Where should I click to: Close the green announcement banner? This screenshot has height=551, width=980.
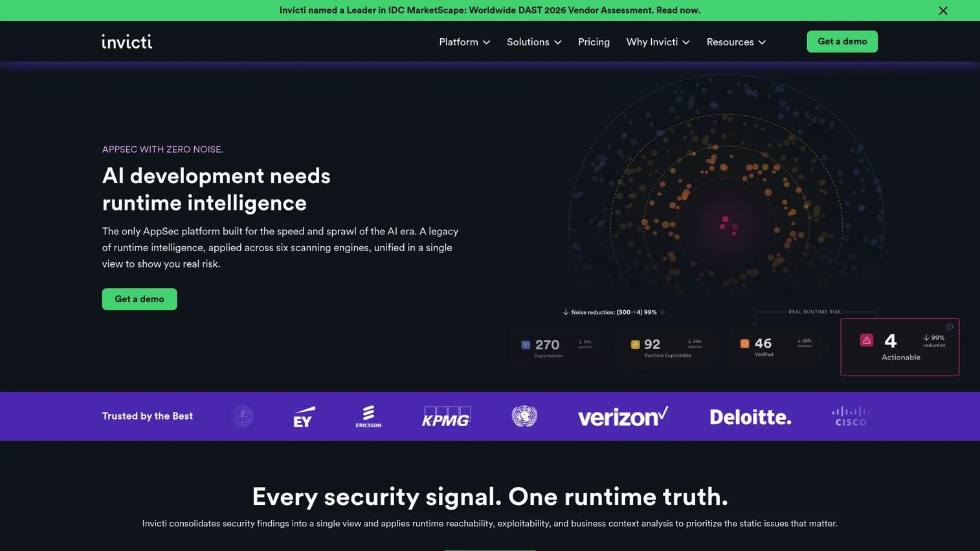943,10
